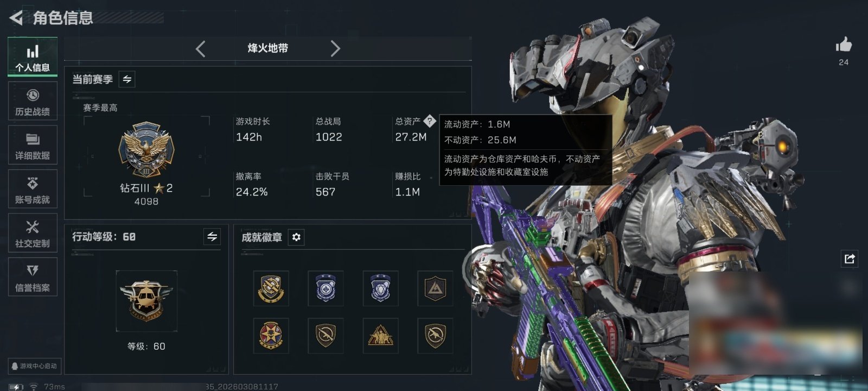The height and width of the screenshot is (391, 868).
Task: Share the character profile via share icon
Action: click(850, 258)
